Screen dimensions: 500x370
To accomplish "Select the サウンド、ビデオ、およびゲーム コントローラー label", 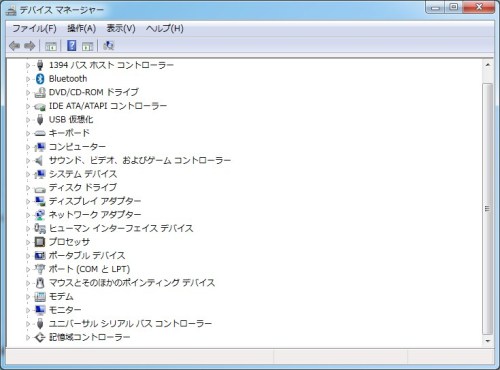I will tap(140, 160).
